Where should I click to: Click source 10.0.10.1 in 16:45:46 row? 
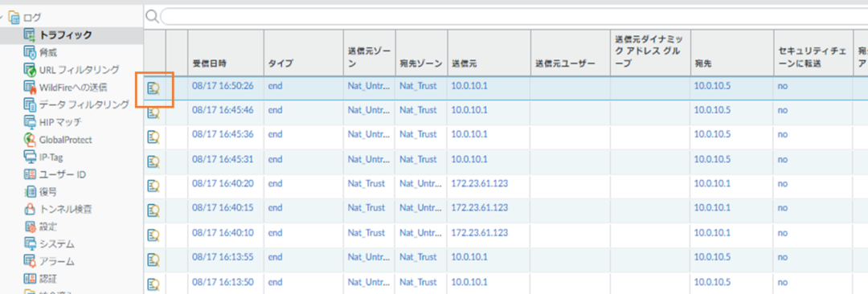click(469, 109)
